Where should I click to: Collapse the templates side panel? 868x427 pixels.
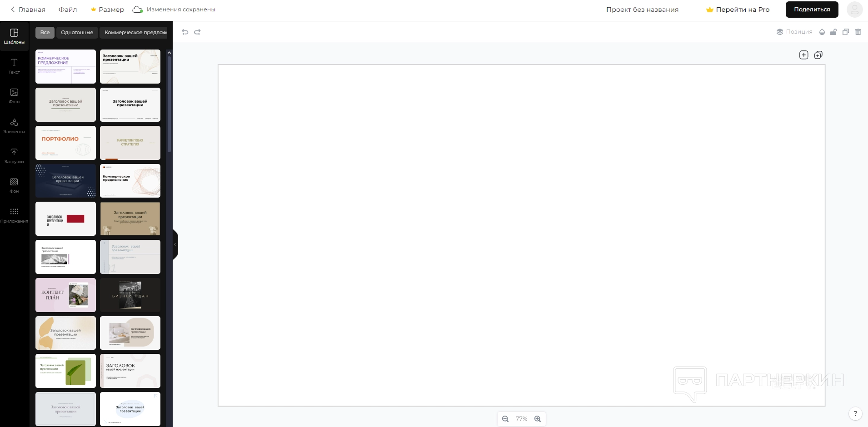coord(175,244)
